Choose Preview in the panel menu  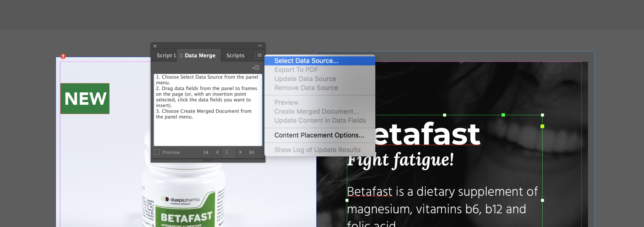click(320, 102)
